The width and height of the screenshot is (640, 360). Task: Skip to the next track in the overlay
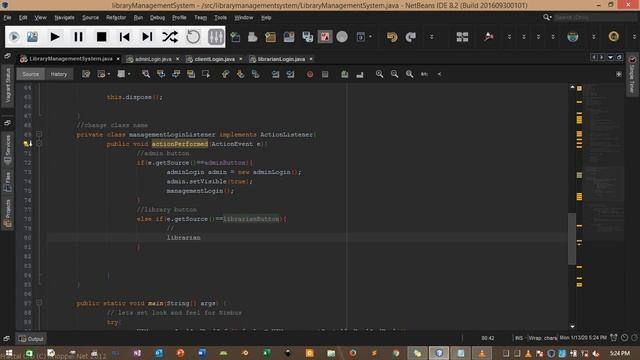pyautogui.click(x=147, y=37)
